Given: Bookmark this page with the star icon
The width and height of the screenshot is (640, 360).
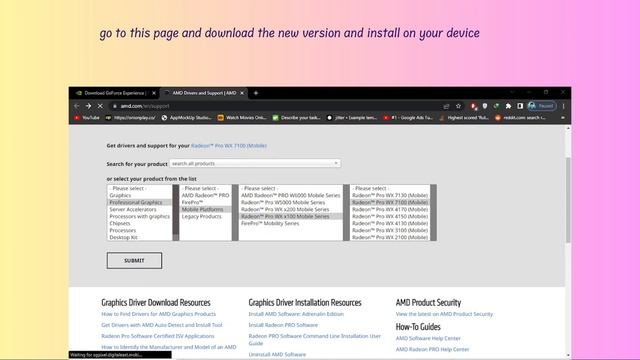Looking at the screenshot, I should 458,106.
